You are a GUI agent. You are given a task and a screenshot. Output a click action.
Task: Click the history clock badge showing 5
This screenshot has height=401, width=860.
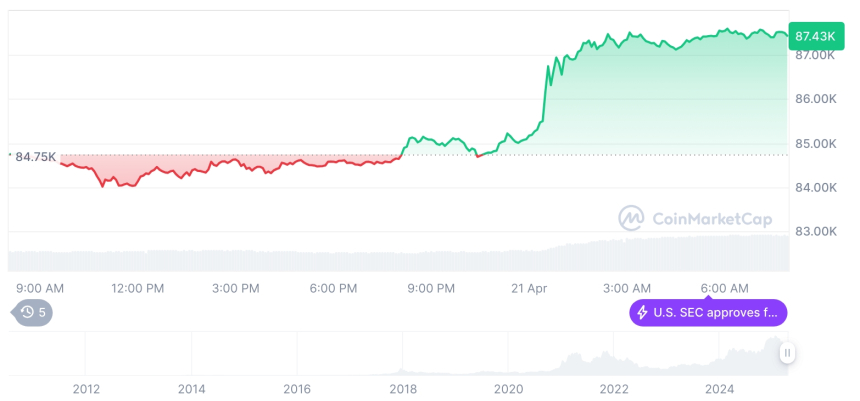(x=34, y=312)
